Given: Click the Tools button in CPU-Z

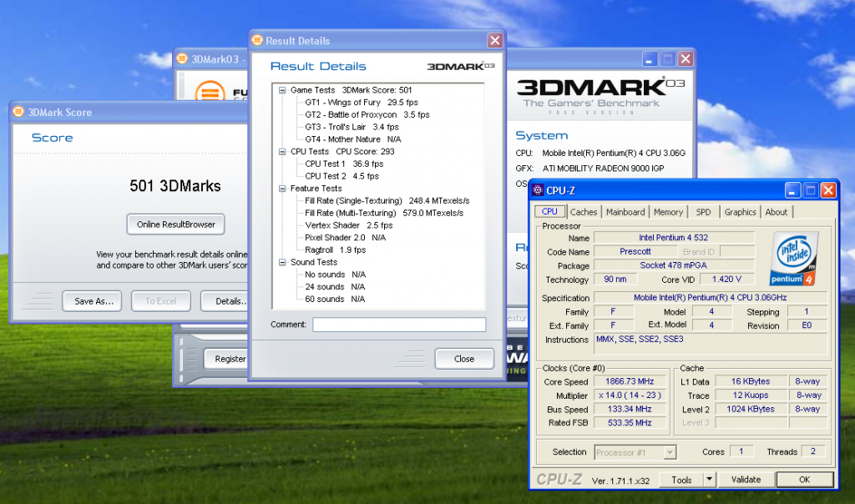Looking at the screenshot, I should click(681, 480).
